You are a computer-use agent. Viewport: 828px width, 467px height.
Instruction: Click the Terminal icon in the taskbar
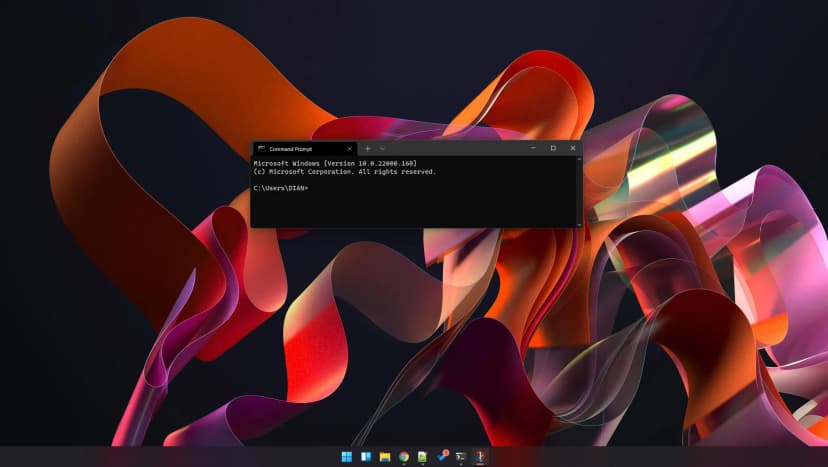pos(460,457)
